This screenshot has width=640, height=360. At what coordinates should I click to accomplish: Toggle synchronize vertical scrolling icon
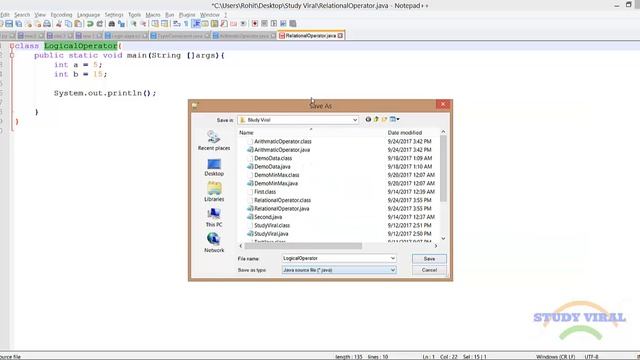tap(155, 24)
